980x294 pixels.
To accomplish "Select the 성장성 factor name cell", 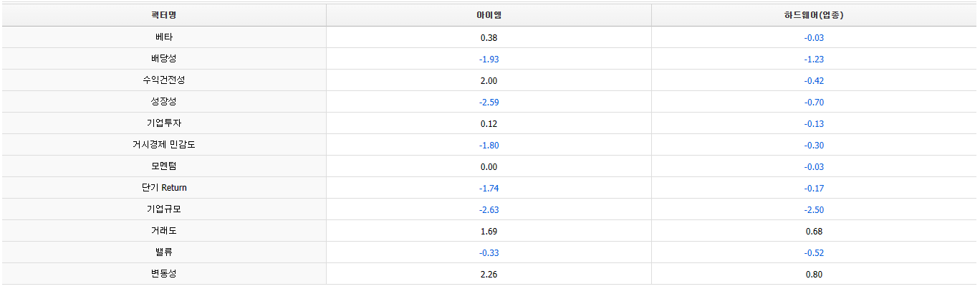I will pos(164,102).
